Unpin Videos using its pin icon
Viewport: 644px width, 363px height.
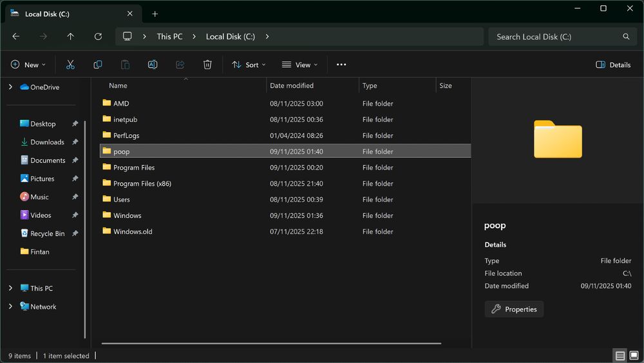coord(75,215)
